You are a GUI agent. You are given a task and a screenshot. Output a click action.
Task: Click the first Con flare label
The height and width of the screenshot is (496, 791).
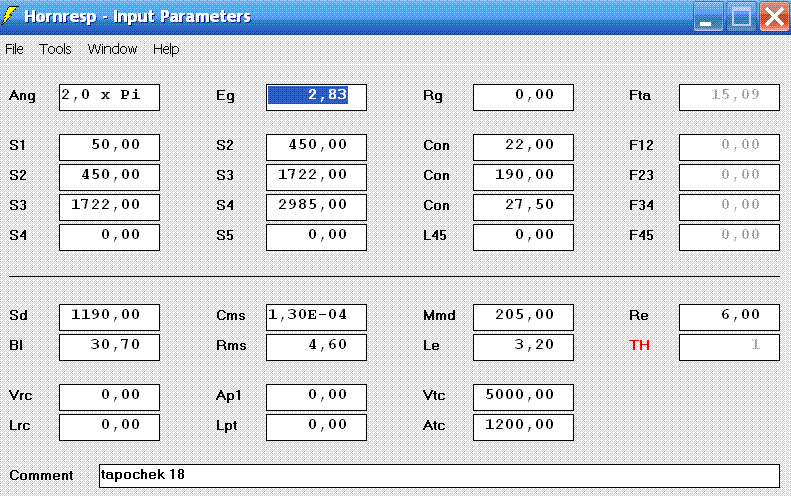[x=436, y=145]
